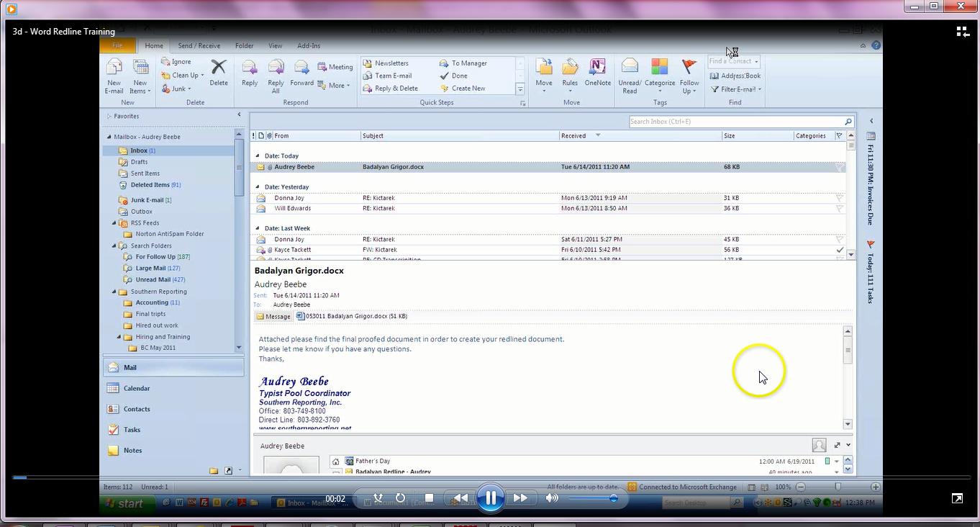The height and width of the screenshot is (527, 980).
Task: Open More respond options
Action: click(334, 86)
